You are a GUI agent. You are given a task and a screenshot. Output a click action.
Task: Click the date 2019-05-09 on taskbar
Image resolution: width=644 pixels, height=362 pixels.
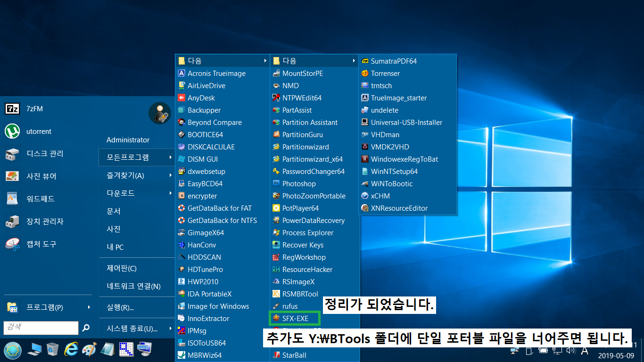click(616, 355)
